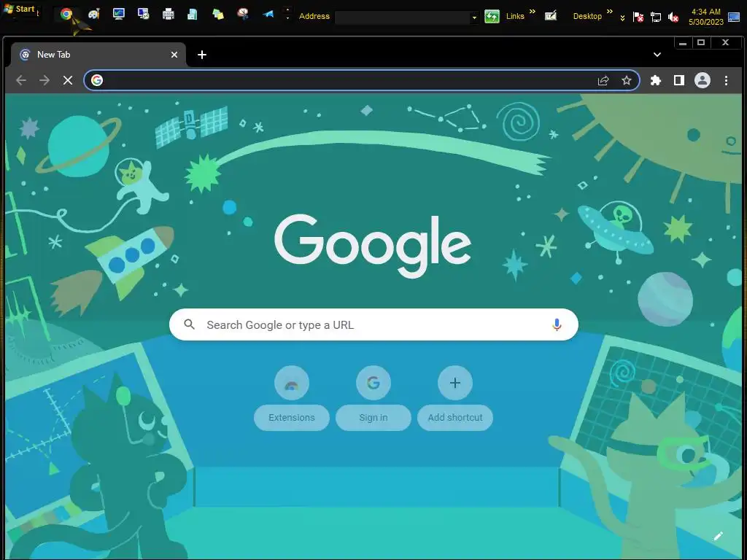This screenshot has height=560, width=747.
Task: Click the Action Center flag tray icon
Action: pyautogui.click(x=638, y=17)
